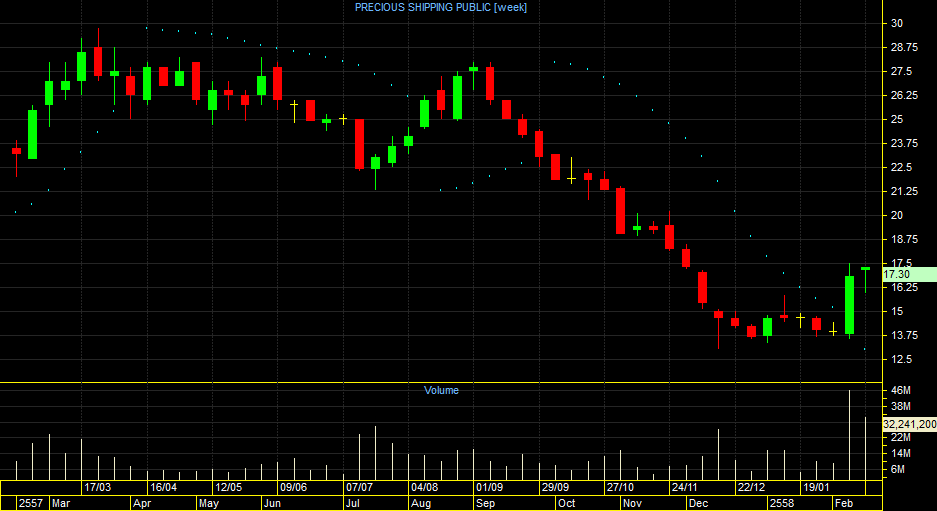
Task: Click the 28.75 price axis label
Action: point(904,47)
